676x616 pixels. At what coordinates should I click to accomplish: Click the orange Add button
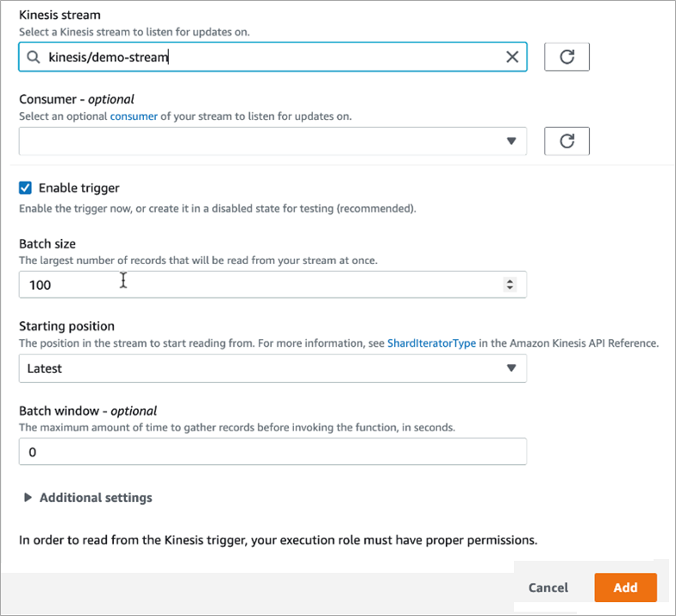(626, 588)
